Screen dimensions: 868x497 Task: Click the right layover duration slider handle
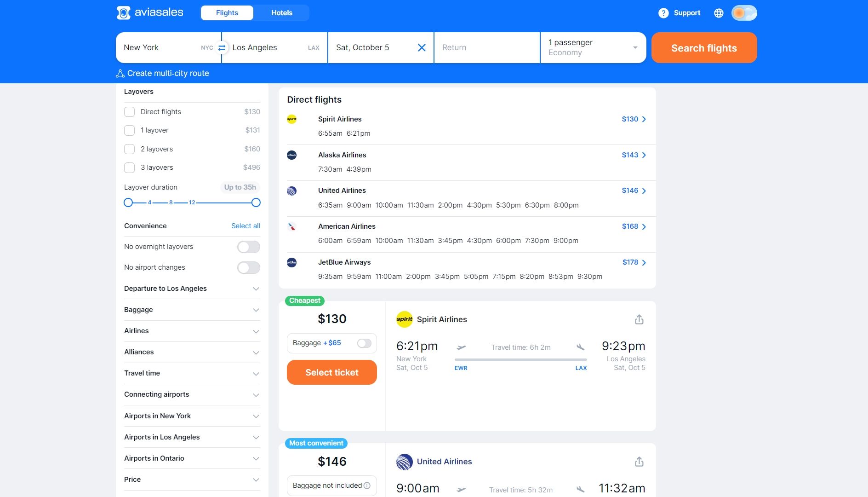(x=256, y=202)
